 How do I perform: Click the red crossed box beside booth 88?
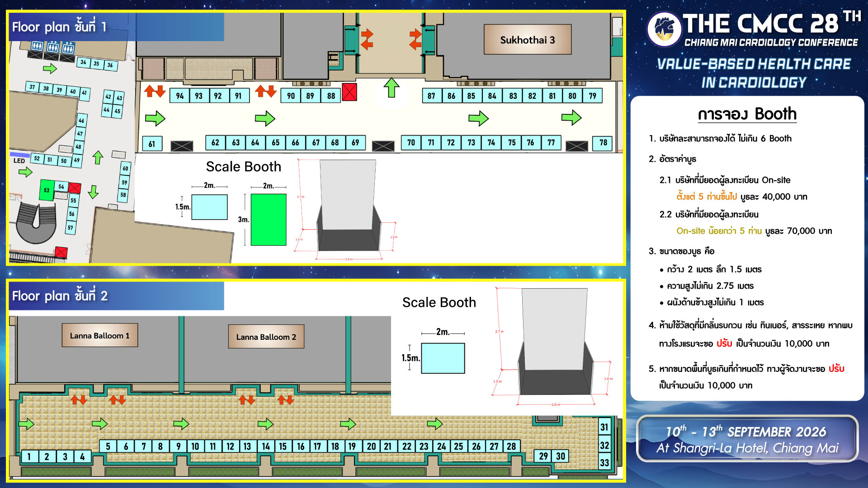click(349, 92)
